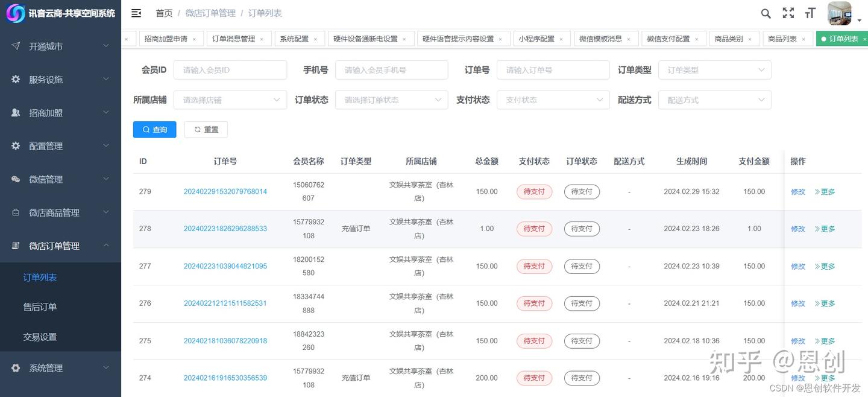Close the 微信模板消息 tab
The image size is (868, 397).
click(629, 39)
